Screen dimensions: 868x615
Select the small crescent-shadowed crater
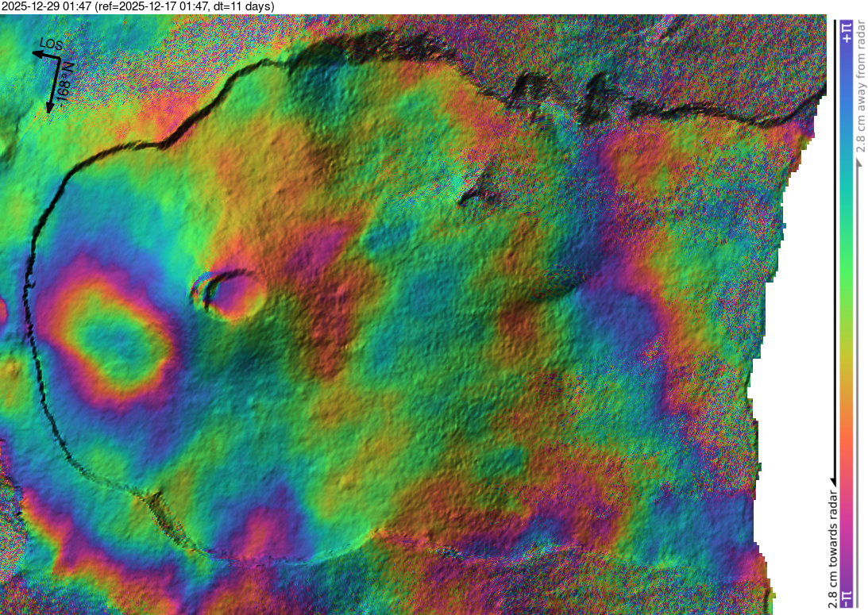click(x=230, y=292)
